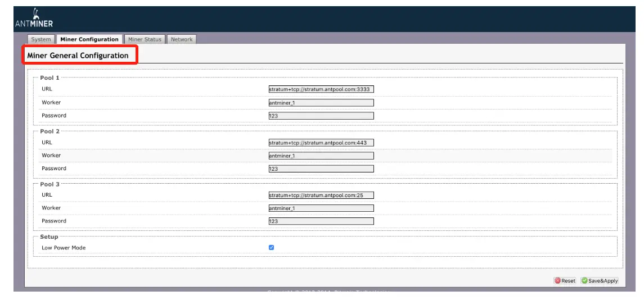Click the URL label under Pool 1
Image resolution: width=644 pixels, height=300 pixels.
coord(47,89)
